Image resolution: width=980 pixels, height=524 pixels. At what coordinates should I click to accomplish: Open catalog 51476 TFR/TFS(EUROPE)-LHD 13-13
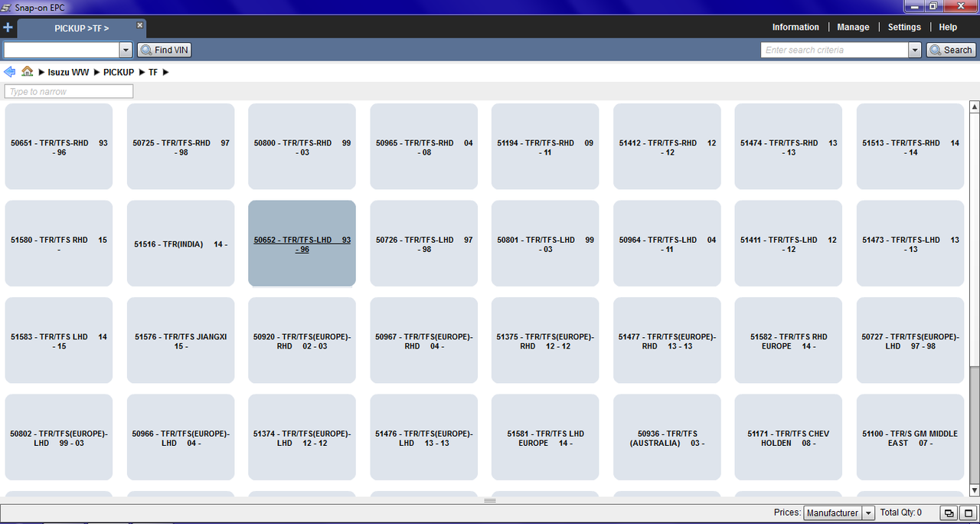pos(423,437)
